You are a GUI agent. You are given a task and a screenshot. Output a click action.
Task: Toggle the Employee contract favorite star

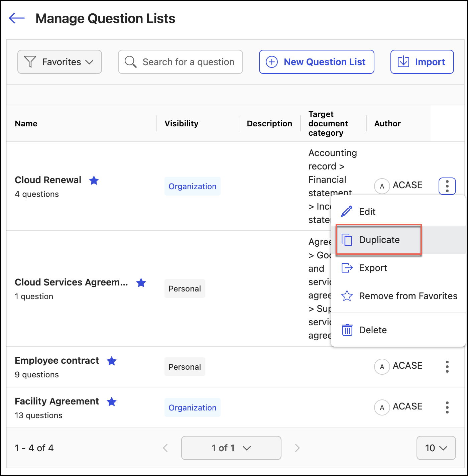click(112, 361)
